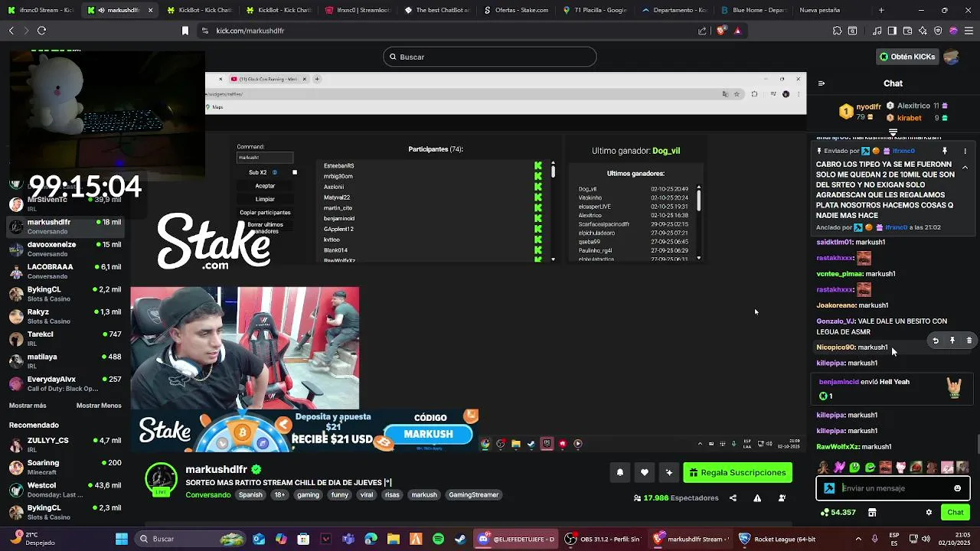This screenshot has height=551, width=980.
Task: Select the GamingStreamer tag
Action: click(473, 495)
